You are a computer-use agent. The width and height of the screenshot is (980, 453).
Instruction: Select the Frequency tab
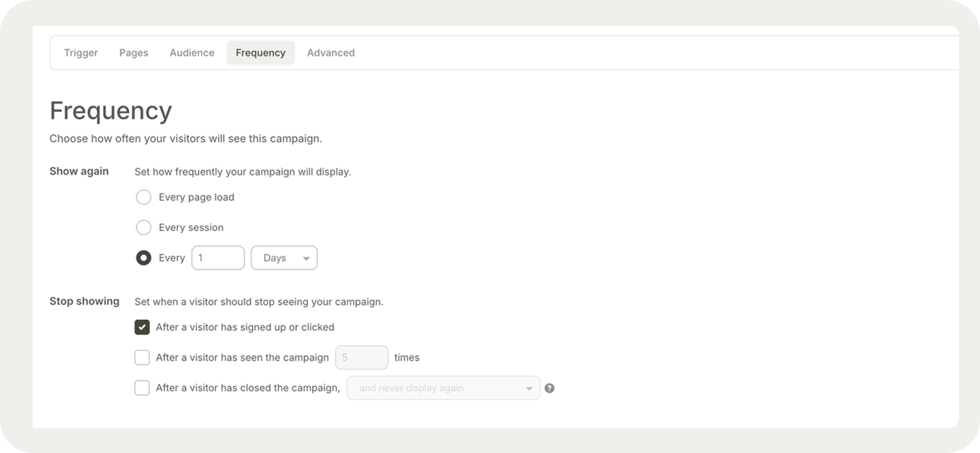pyautogui.click(x=260, y=53)
